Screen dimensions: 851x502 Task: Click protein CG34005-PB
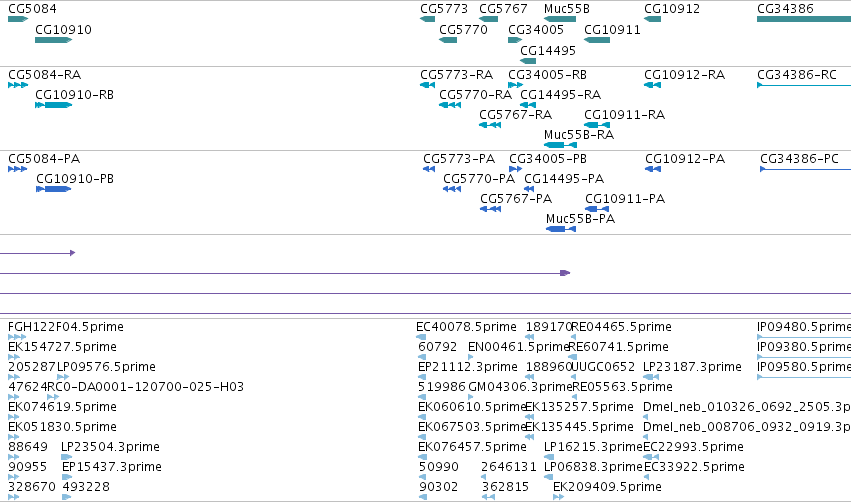[x=548, y=159]
